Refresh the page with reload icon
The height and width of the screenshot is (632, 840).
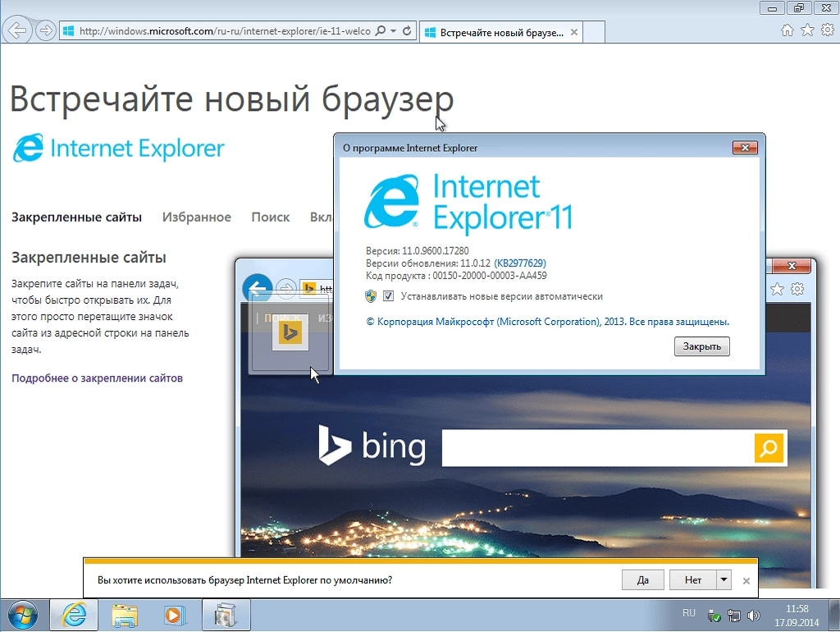[407, 30]
